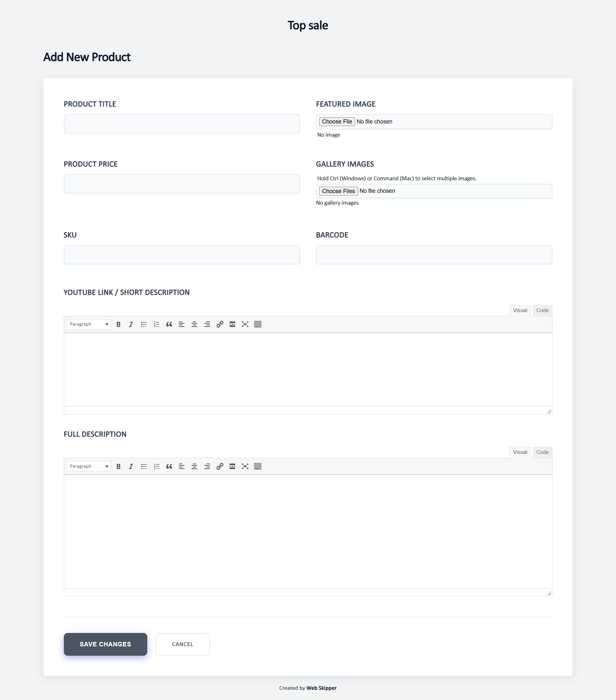The image size is (616, 700).
Task: Insert blockquote in short description editor
Action: click(x=169, y=324)
